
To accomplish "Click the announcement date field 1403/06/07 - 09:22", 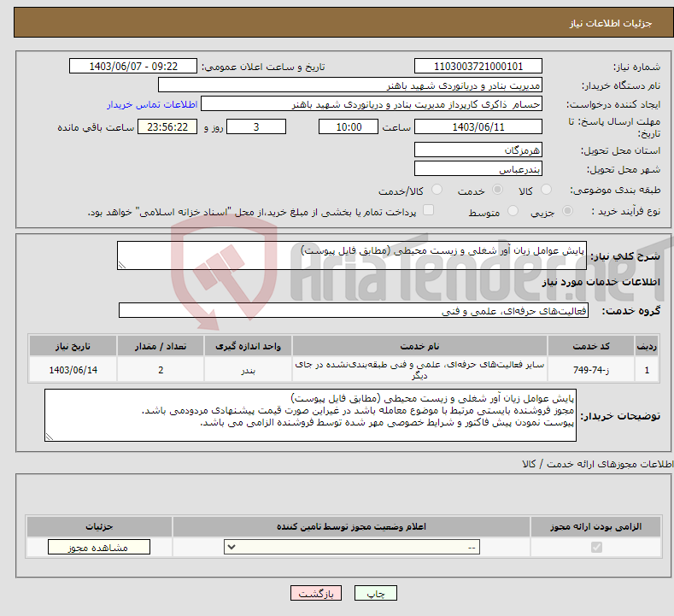I will click(132, 66).
